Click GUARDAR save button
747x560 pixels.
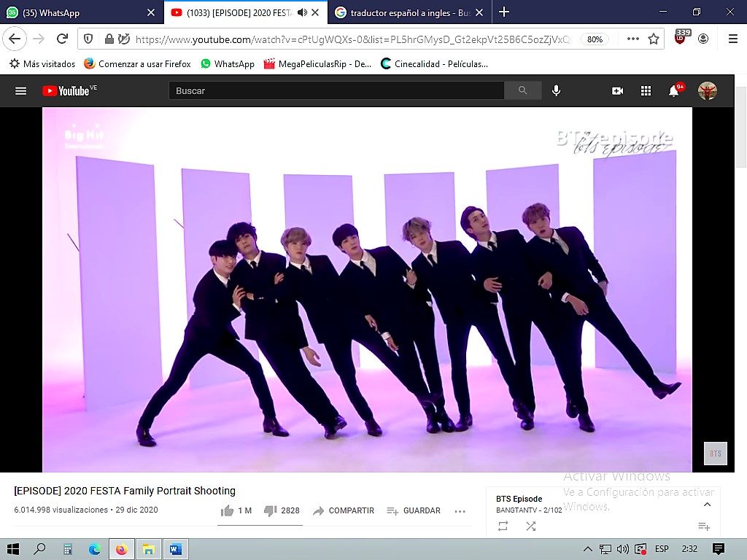414,510
